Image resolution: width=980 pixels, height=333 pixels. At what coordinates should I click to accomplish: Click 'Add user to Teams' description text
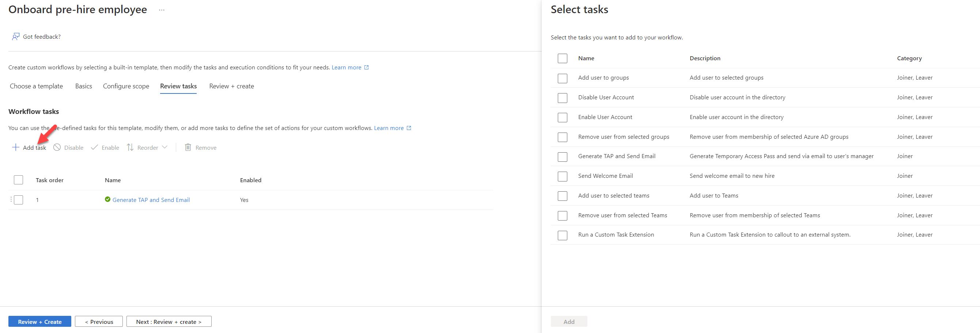click(x=714, y=195)
